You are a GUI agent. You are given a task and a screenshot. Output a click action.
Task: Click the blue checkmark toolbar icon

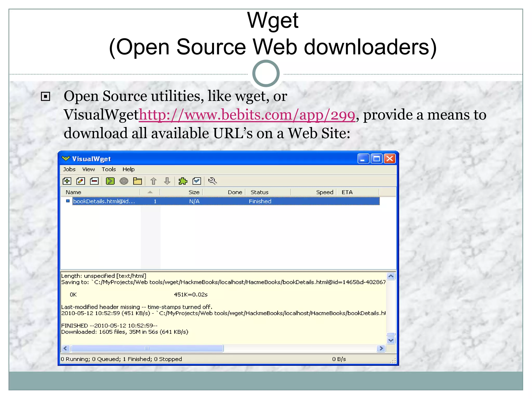[x=197, y=181]
